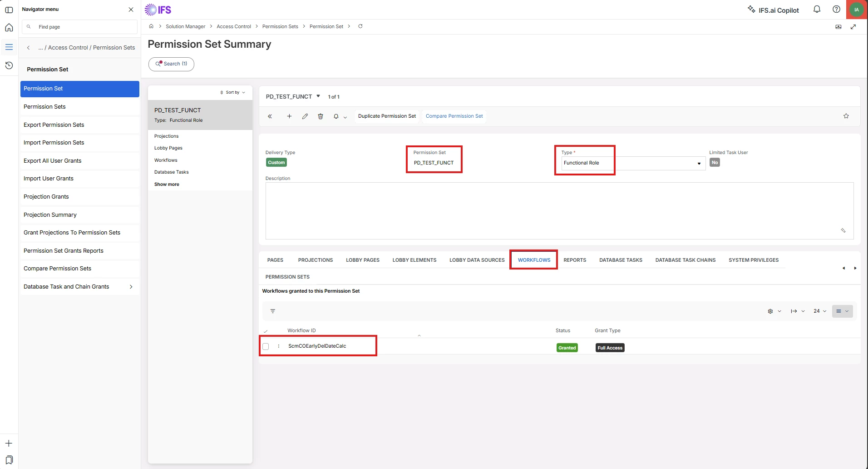Add a new permission set
This screenshot has height=469, width=868.
(289, 116)
